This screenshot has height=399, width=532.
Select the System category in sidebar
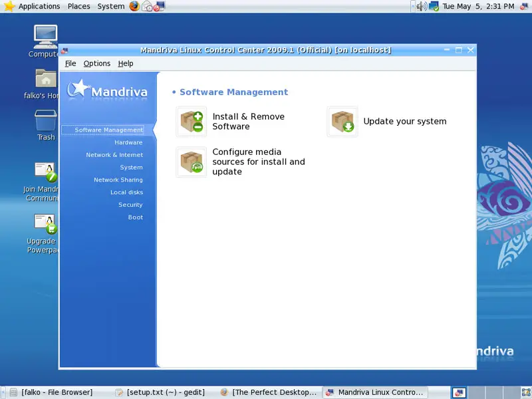[131, 168]
